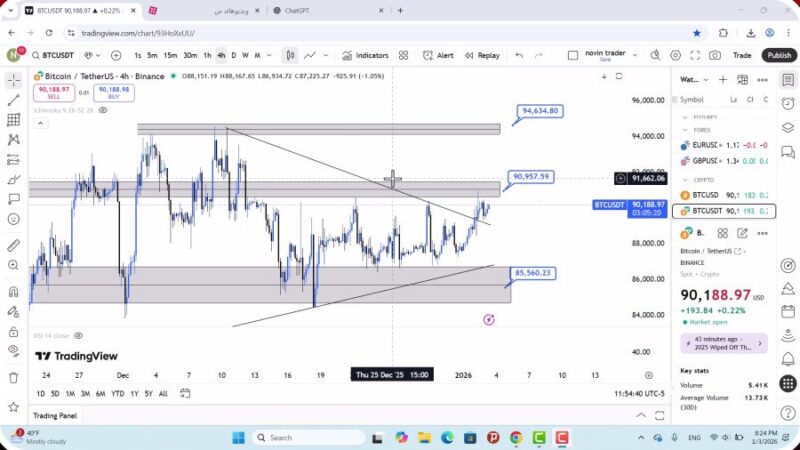Viewport: 800px width, 450px height.
Task: Click the trash icon to remove drawings
Action: click(13, 377)
